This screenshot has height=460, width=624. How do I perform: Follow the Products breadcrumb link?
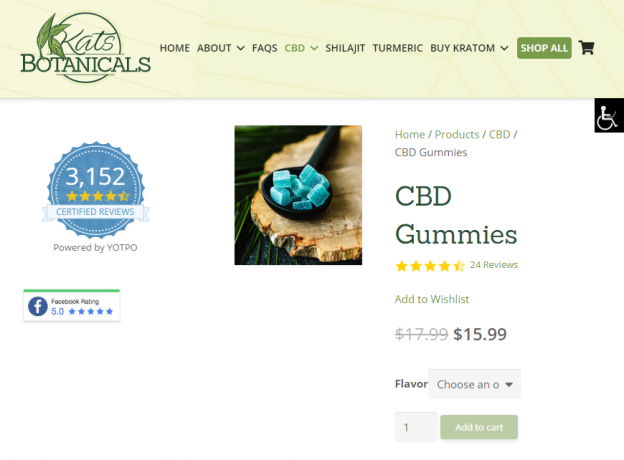point(457,134)
